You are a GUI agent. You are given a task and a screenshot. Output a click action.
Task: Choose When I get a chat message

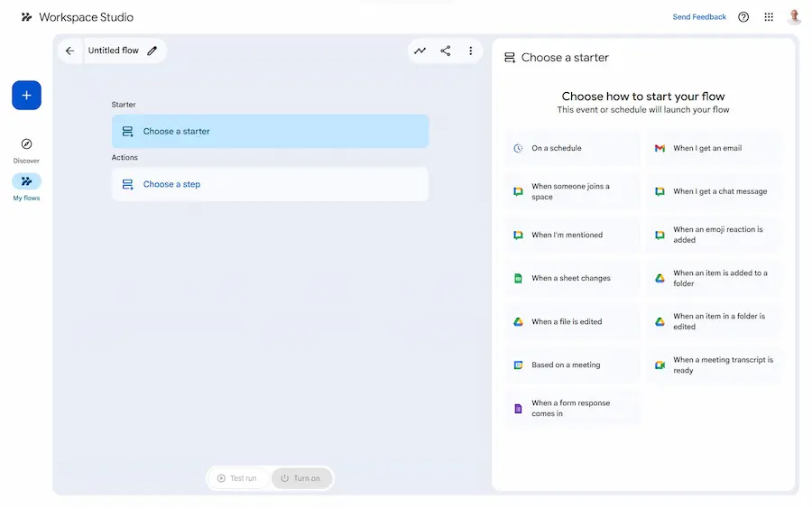pos(715,191)
